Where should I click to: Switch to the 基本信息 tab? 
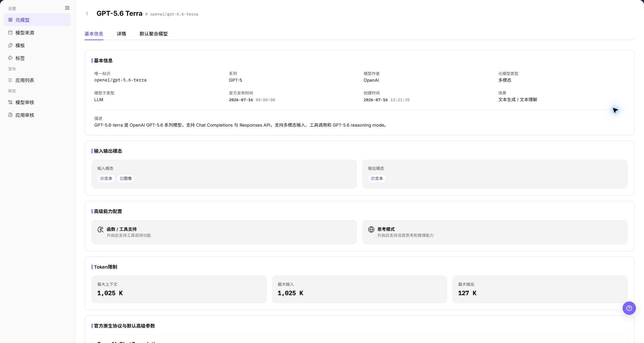click(x=94, y=34)
